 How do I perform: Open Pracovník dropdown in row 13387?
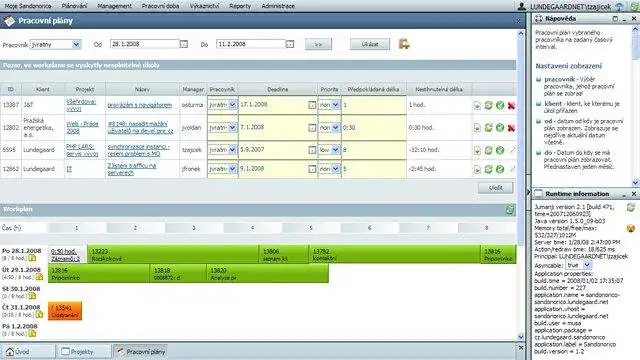pyautogui.click(x=222, y=105)
